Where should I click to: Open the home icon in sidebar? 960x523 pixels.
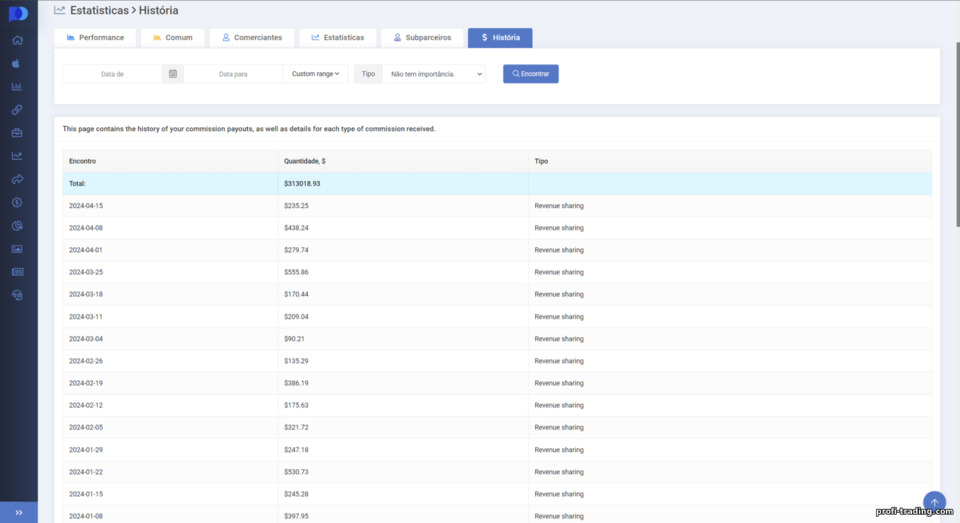(17, 40)
